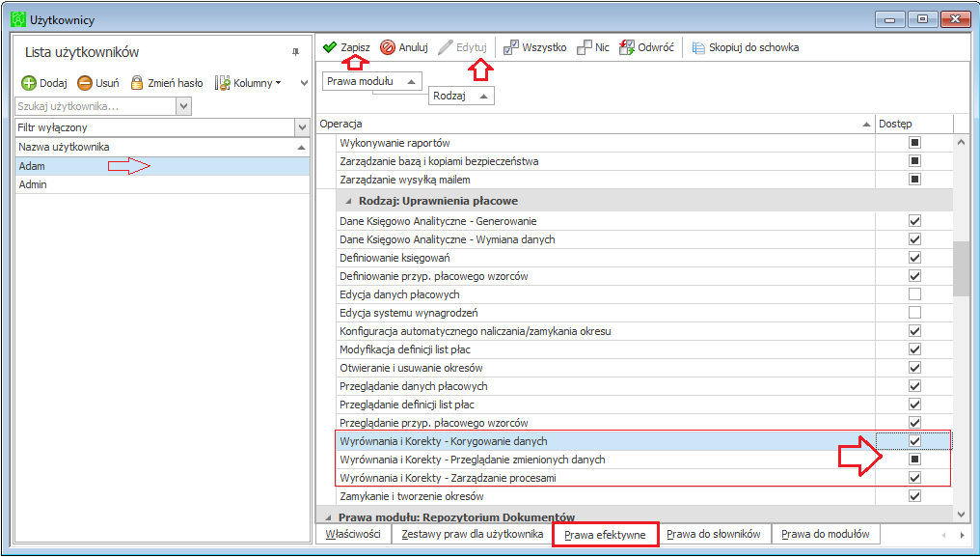Clear all rights with Nic icon

(x=584, y=47)
